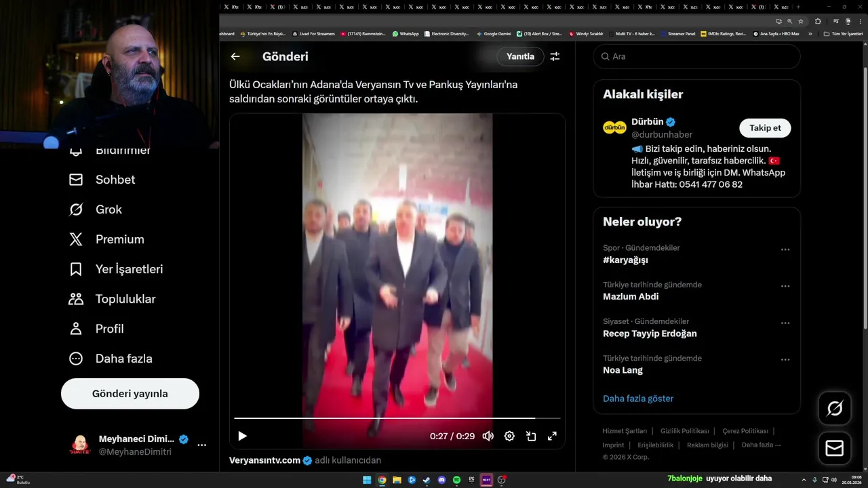Image resolution: width=868 pixels, height=488 pixels.
Task: Open more options for Noa Lang trend
Action: pyautogui.click(x=785, y=360)
